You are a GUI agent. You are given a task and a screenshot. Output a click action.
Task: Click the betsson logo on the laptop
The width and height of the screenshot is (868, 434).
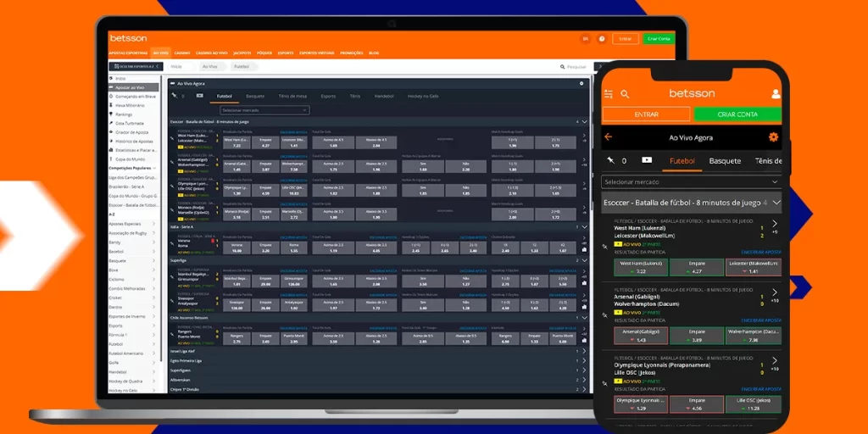(128, 38)
